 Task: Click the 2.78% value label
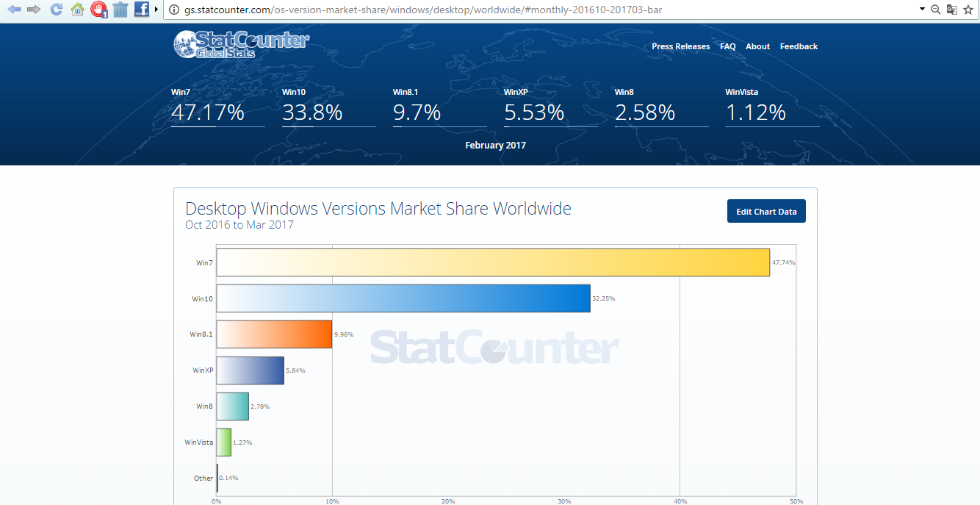260,406
